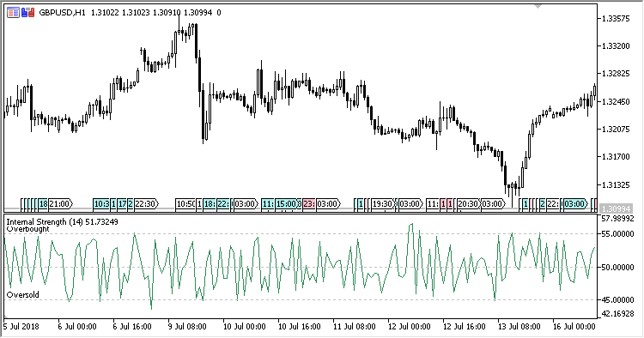
Task: Click the 9 Jul 08:00 time label
Action: click(x=187, y=327)
